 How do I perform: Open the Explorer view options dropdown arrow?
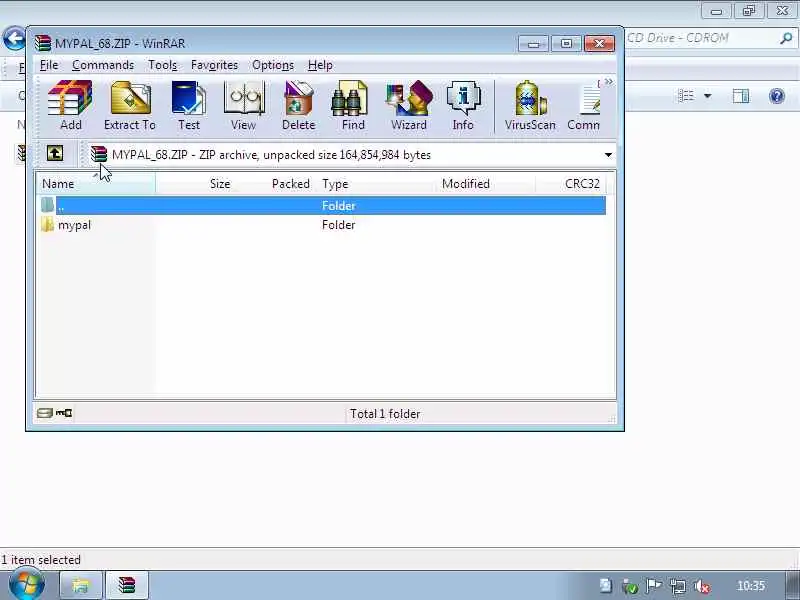tap(708, 95)
